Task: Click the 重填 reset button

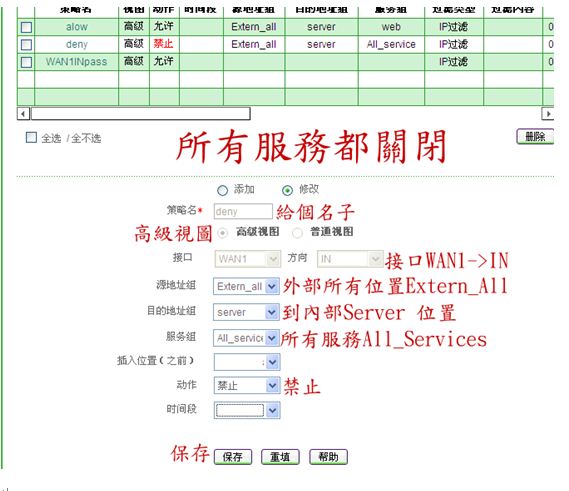Action: (x=280, y=457)
